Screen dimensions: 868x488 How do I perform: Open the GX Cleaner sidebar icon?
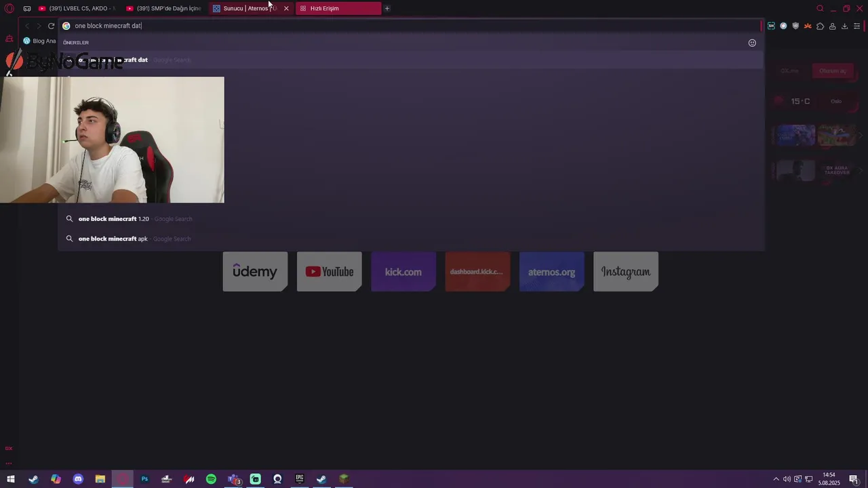point(9,39)
